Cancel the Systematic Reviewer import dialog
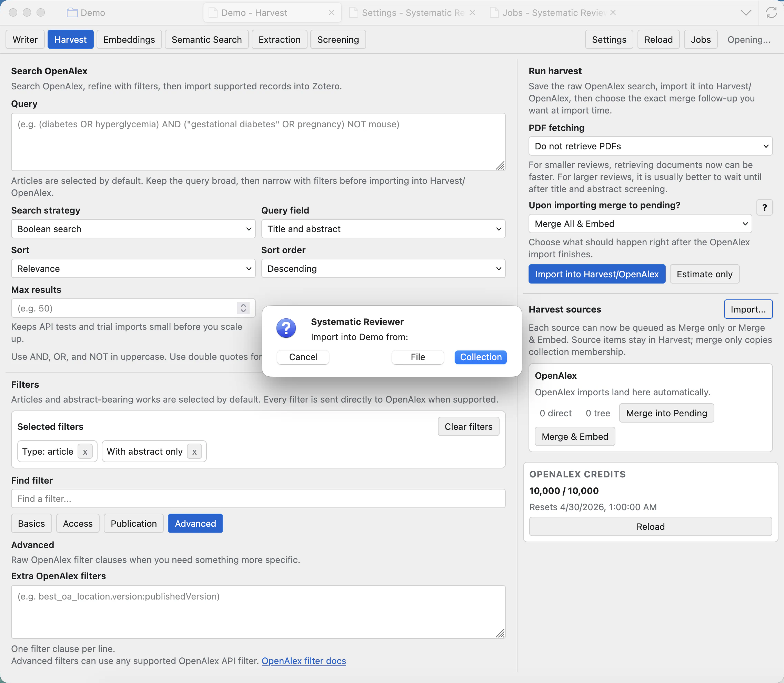This screenshot has width=784, height=683. 303,357
